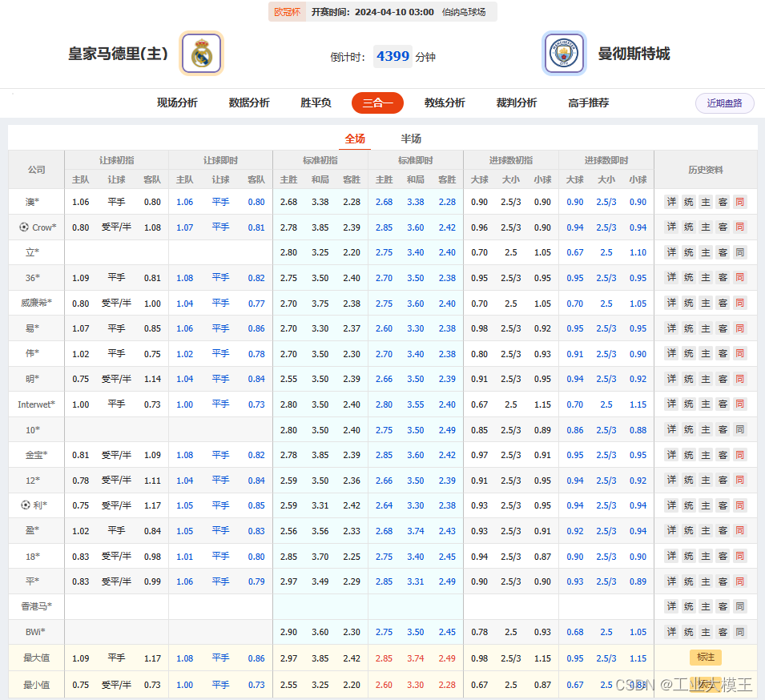Open 详 icon in 易* row

672,328
